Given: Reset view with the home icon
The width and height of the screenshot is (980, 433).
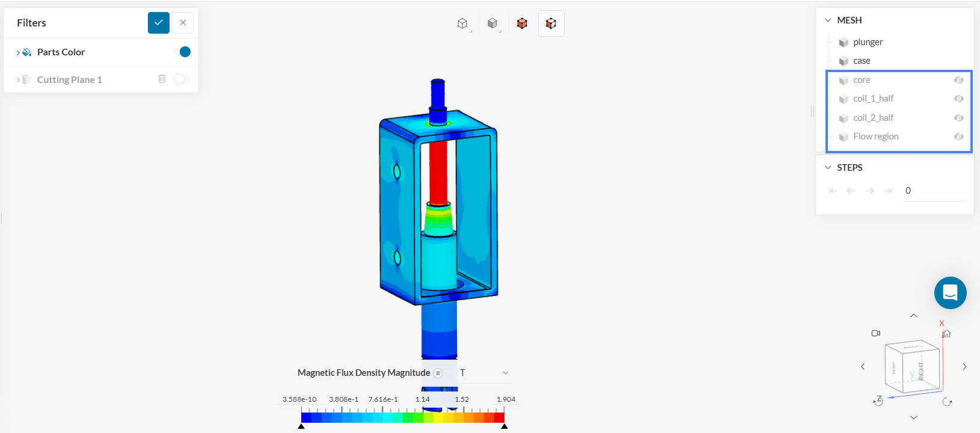Looking at the screenshot, I should 946,334.
